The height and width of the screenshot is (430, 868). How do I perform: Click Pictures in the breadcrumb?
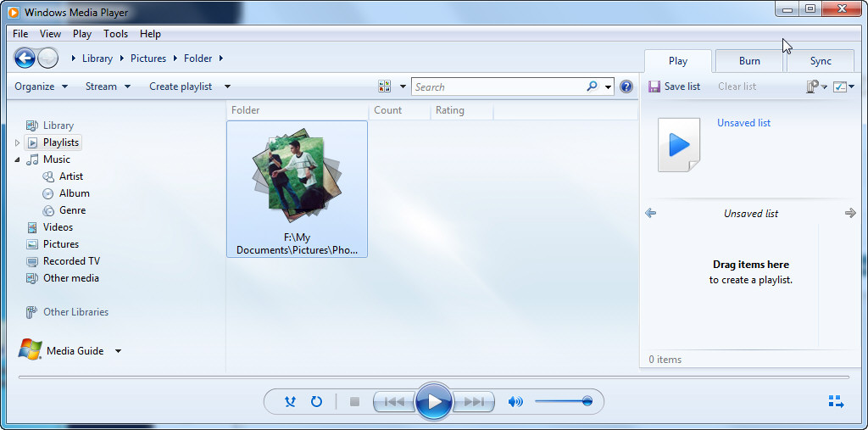click(148, 59)
